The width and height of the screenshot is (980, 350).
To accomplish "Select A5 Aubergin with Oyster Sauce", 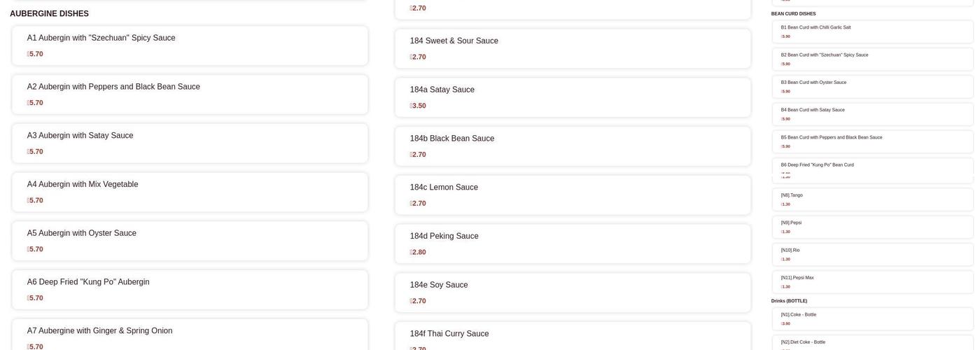I will pyautogui.click(x=190, y=241).
